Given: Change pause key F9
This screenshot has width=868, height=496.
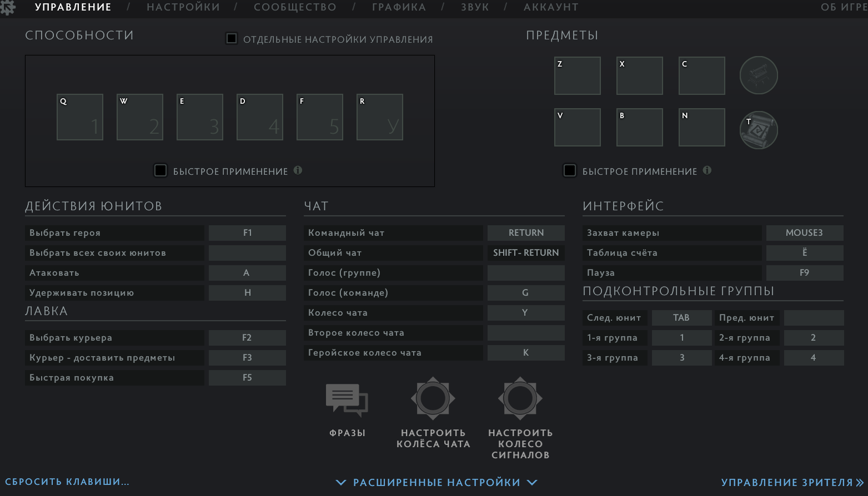Looking at the screenshot, I should coord(805,273).
